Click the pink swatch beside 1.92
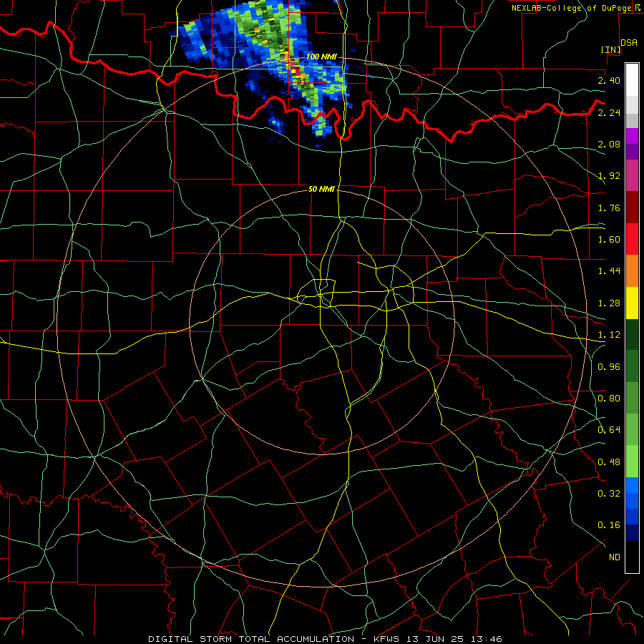The width and height of the screenshot is (644, 644). pyautogui.click(x=632, y=175)
